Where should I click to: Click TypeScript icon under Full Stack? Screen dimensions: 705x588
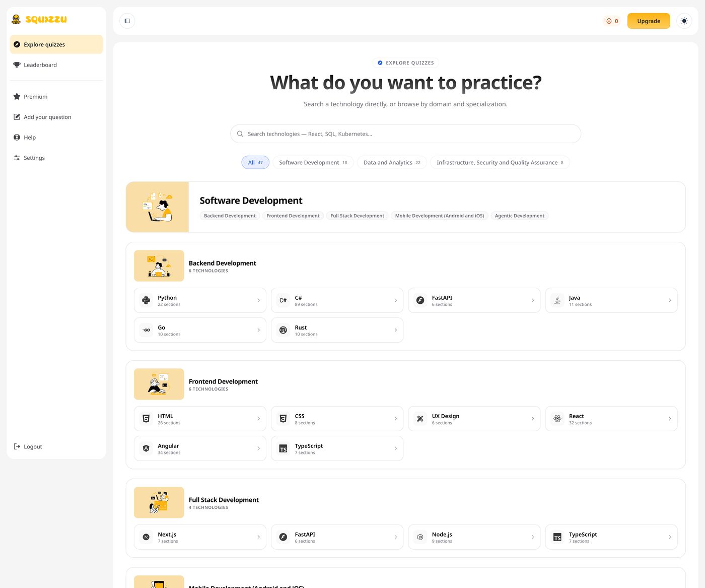click(x=557, y=537)
